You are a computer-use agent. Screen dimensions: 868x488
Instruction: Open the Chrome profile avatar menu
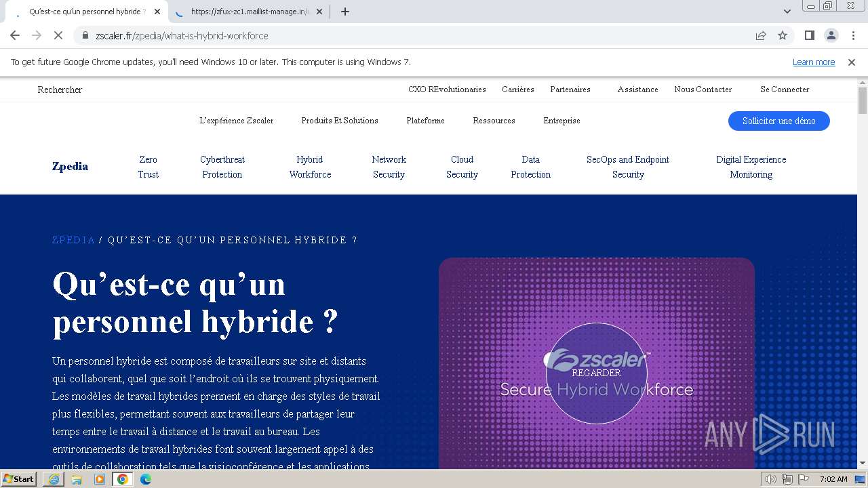point(831,35)
